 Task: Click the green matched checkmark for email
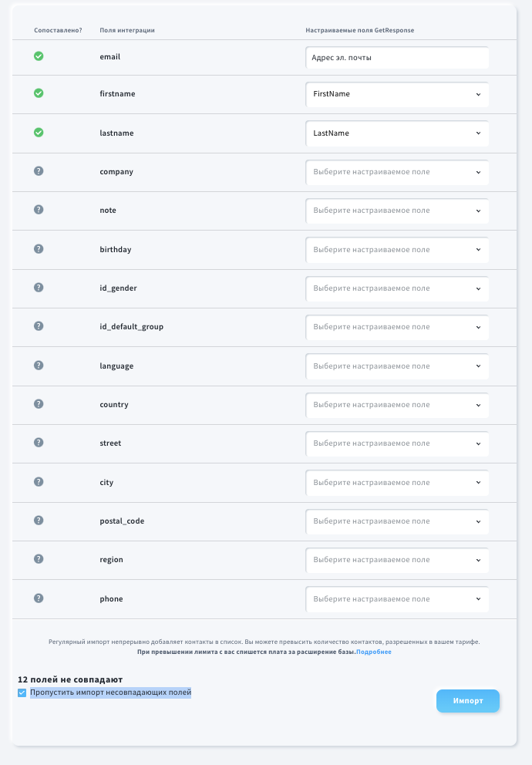[x=39, y=56]
